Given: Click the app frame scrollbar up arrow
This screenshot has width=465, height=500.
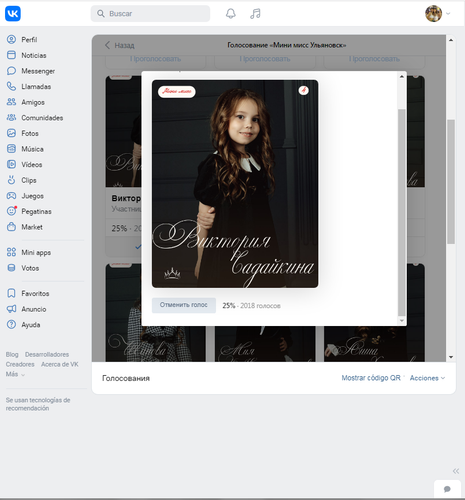Looking at the screenshot, I should tap(451, 40).
